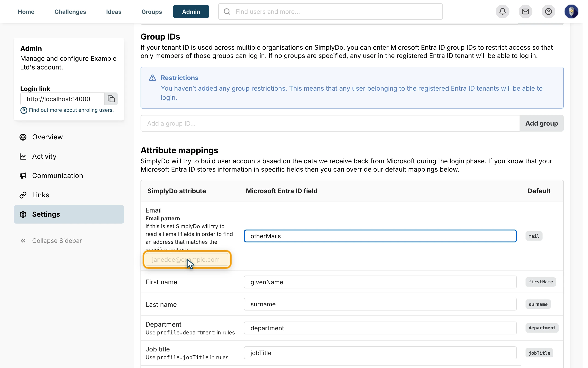The width and height of the screenshot is (588, 368).
Task: Open Communication in the sidebar
Action: [69, 176]
